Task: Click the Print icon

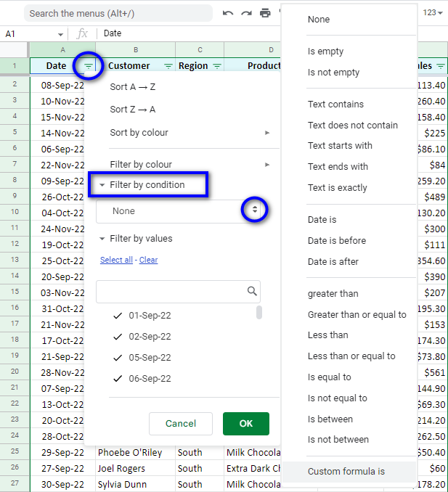Action: click(265, 13)
